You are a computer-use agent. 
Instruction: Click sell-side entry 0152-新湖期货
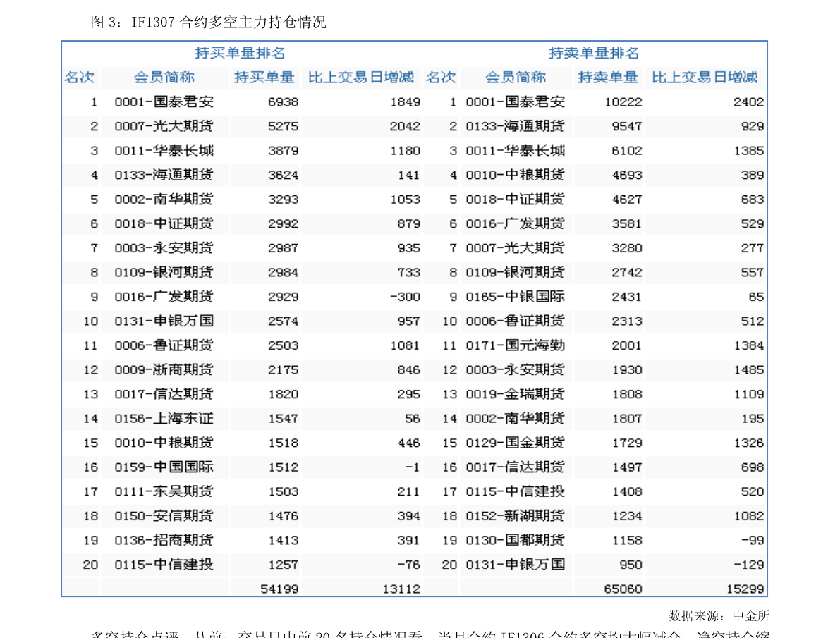tap(515, 516)
